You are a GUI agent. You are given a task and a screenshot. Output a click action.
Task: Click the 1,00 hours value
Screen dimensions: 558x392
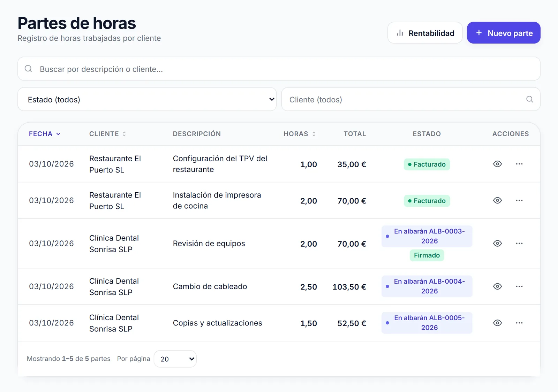[x=309, y=164]
